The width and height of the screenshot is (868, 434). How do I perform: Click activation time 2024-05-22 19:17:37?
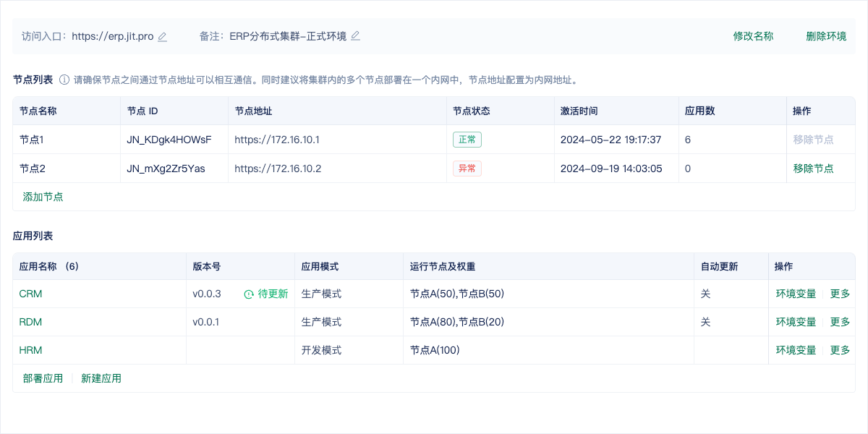click(611, 140)
